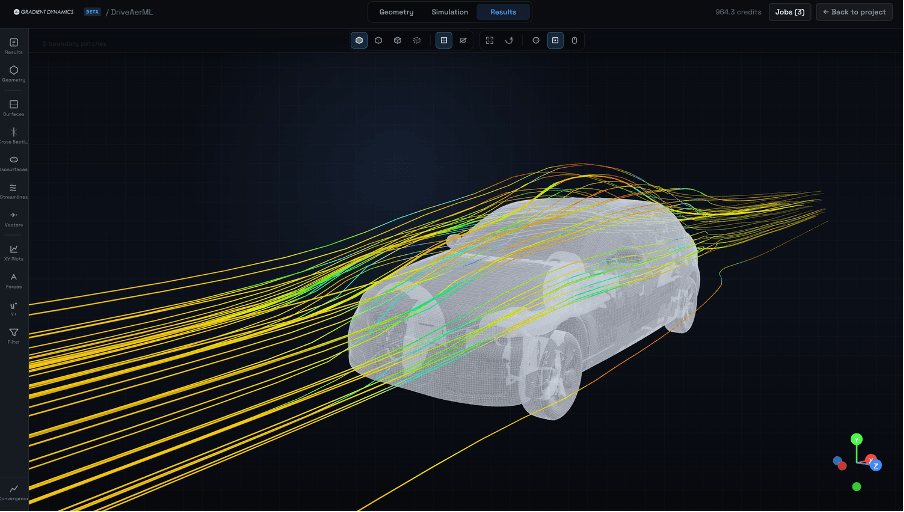Click the BETA badge
Viewport: 904px width, 512px height.
tap(92, 12)
